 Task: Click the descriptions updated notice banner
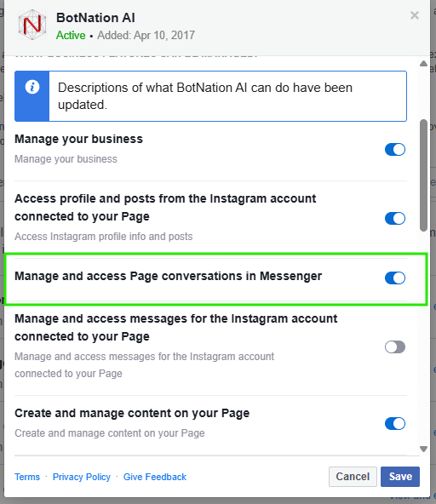tap(210, 96)
